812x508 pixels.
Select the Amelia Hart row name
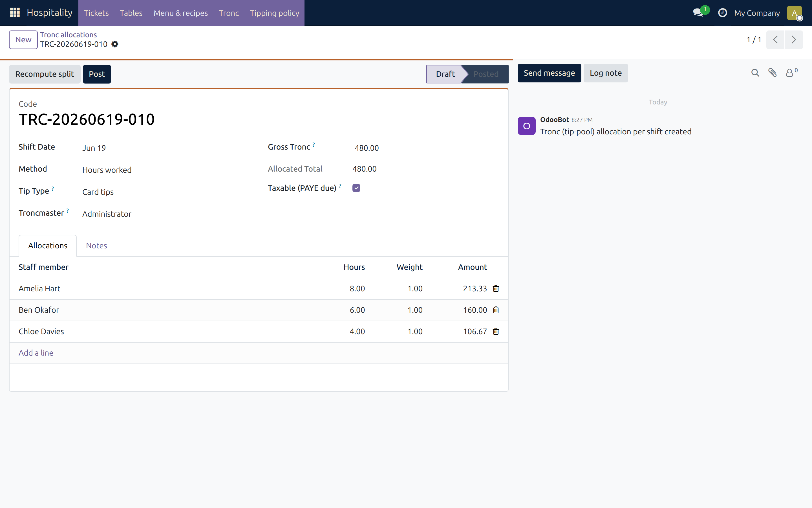tap(39, 289)
